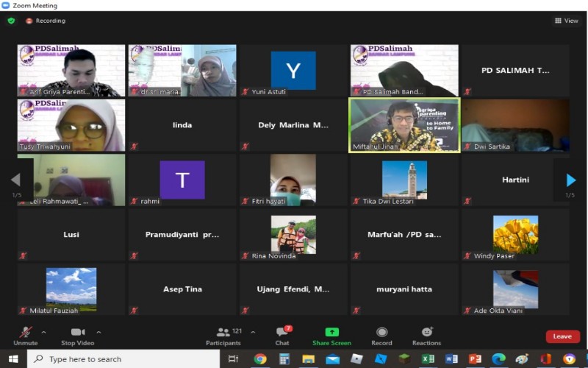Click muted mic icon on linda's tile

(135, 146)
